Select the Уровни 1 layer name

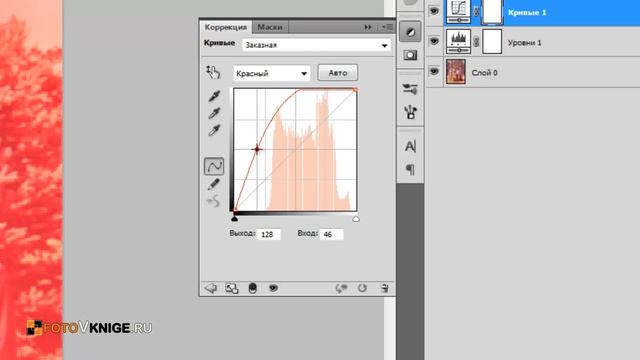[x=524, y=42]
